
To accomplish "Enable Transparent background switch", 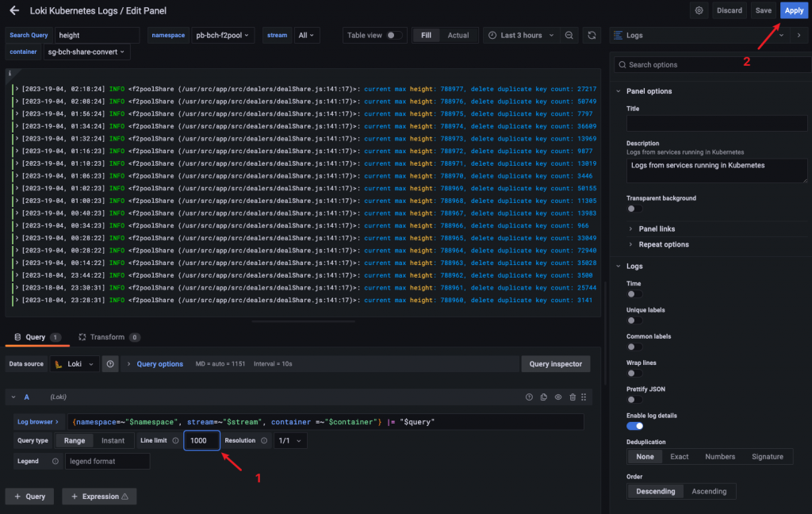I will click(x=634, y=209).
